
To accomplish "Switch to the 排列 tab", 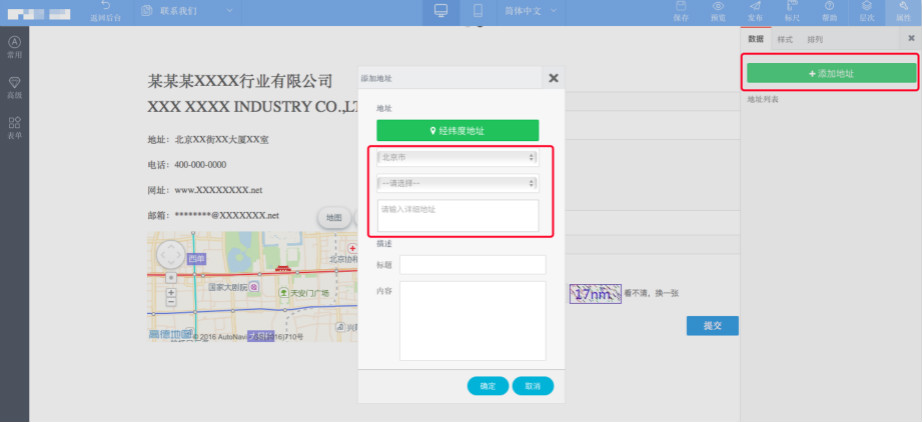I will tap(815, 39).
